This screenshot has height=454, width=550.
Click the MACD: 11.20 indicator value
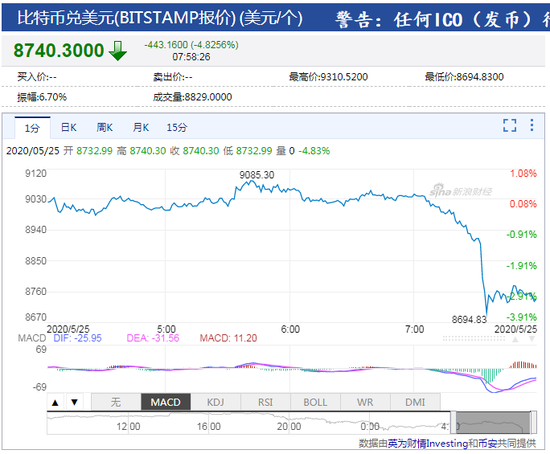coord(228,338)
